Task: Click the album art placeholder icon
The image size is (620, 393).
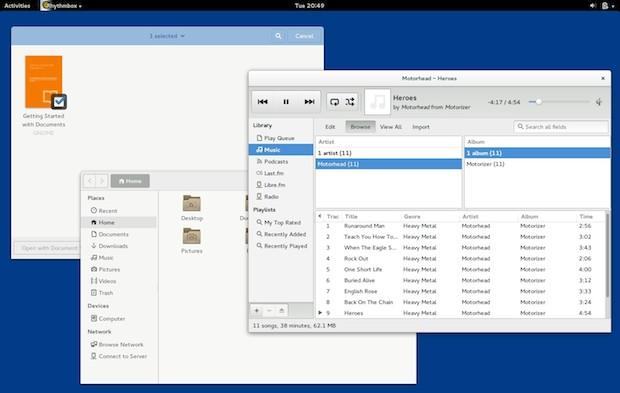Action: point(377,102)
